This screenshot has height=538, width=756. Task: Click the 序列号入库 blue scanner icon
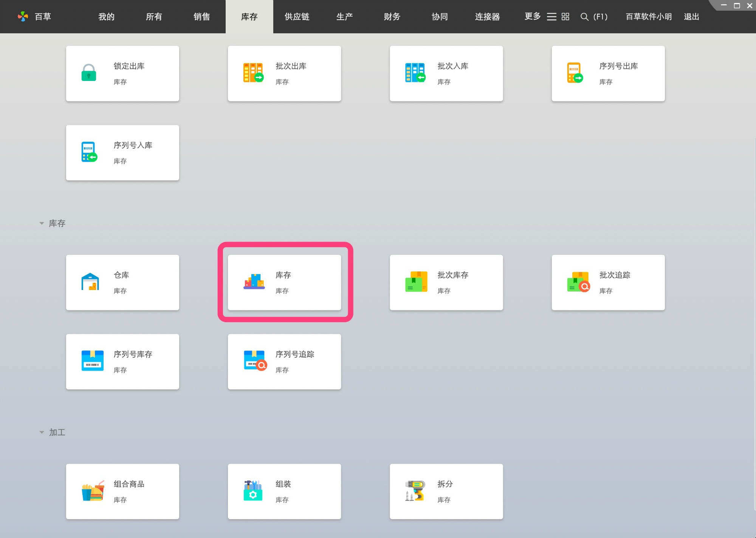90,152
